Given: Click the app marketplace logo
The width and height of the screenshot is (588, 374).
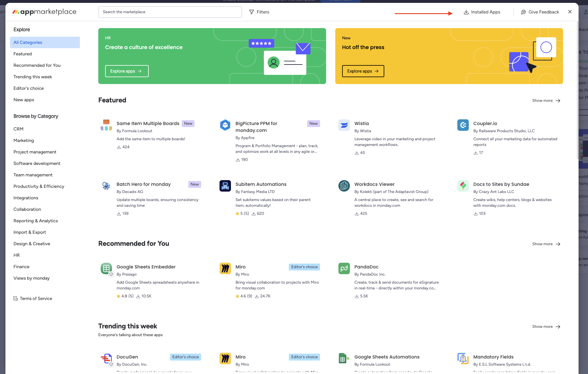Looking at the screenshot, I should 44,12.
